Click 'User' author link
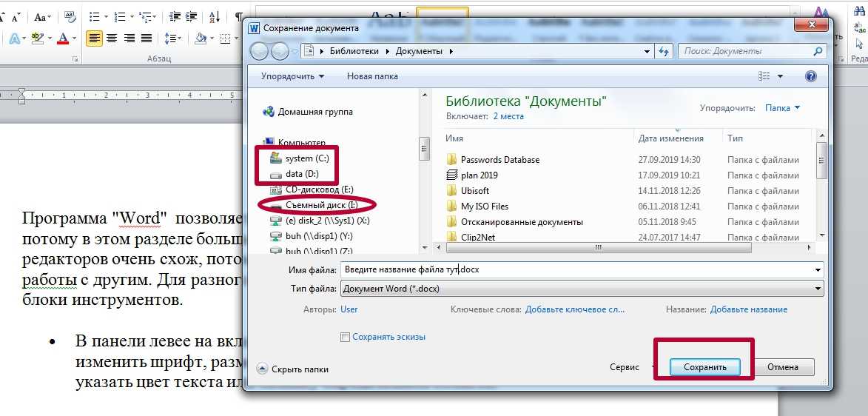868x416 pixels. [x=349, y=309]
